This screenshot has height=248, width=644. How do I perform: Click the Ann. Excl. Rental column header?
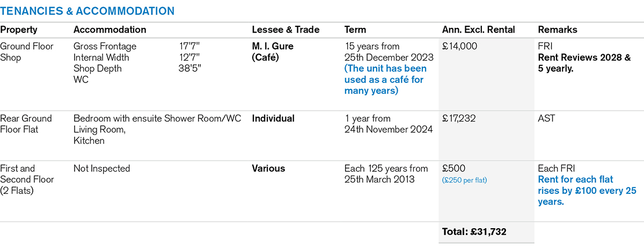tap(478, 30)
